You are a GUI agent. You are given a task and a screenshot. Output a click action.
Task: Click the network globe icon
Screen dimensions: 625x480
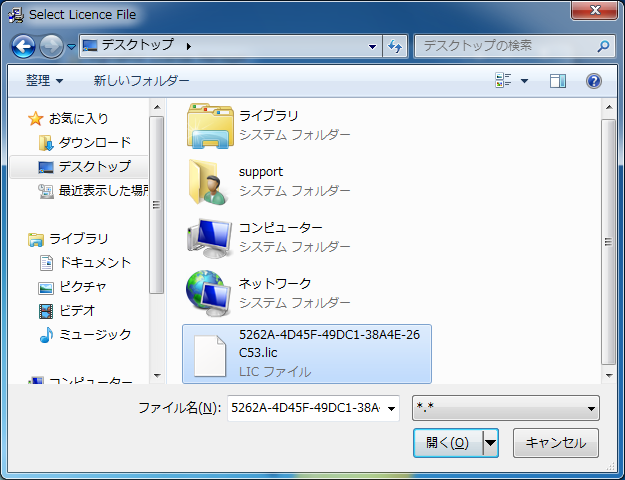(x=208, y=294)
